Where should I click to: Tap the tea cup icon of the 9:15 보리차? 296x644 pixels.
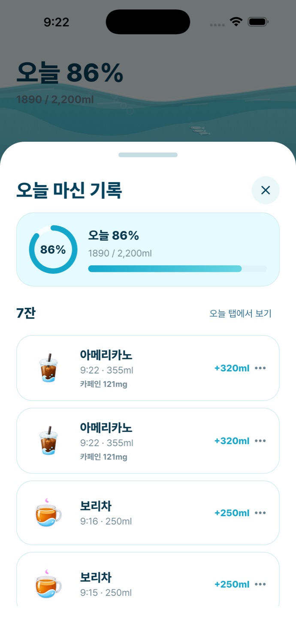(48, 584)
